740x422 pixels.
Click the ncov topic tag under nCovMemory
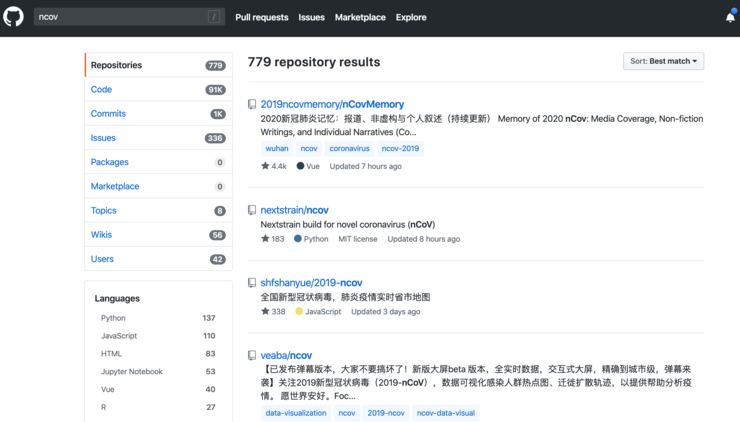point(309,149)
